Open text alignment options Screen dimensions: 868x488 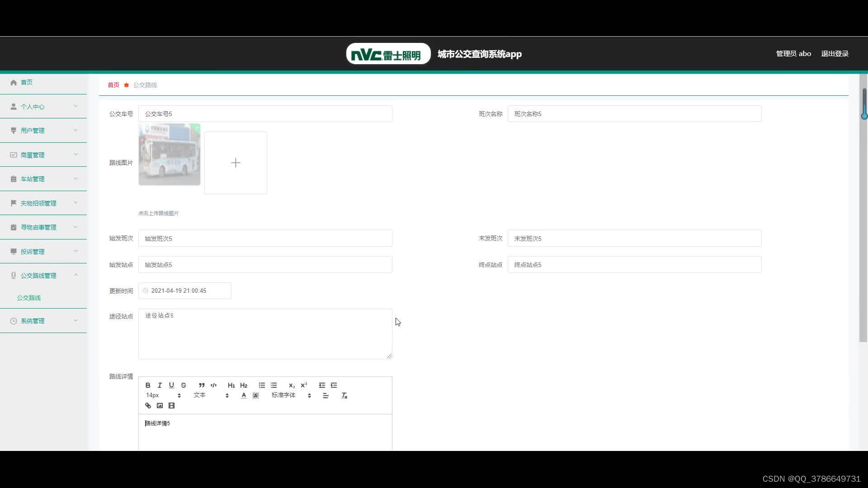(325, 395)
